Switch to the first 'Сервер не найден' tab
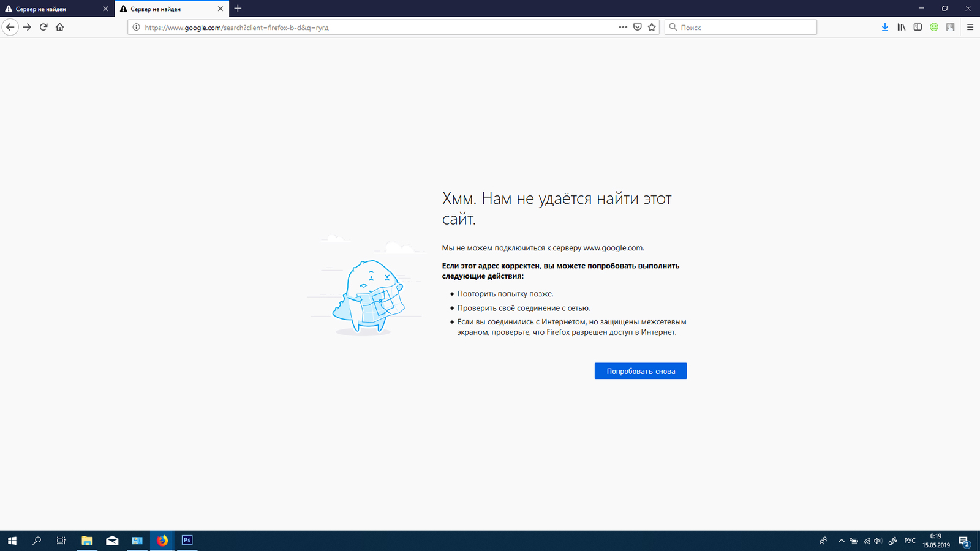The width and height of the screenshot is (980, 551). coord(56,9)
